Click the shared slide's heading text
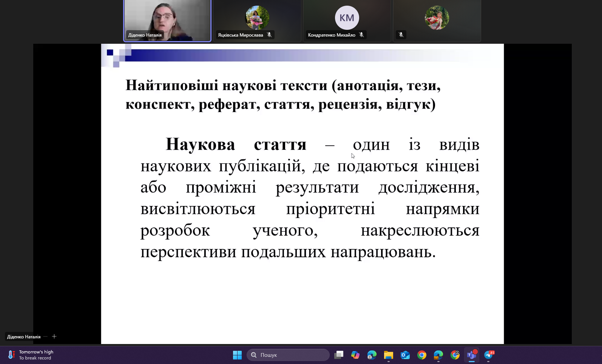This screenshot has width=602, height=364. pyautogui.click(x=283, y=95)
